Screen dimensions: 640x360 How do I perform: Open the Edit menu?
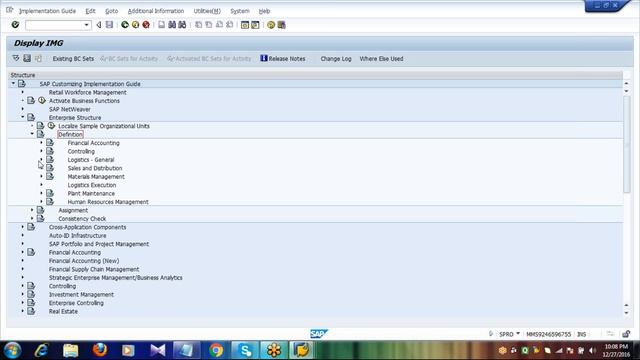[90, 11]
